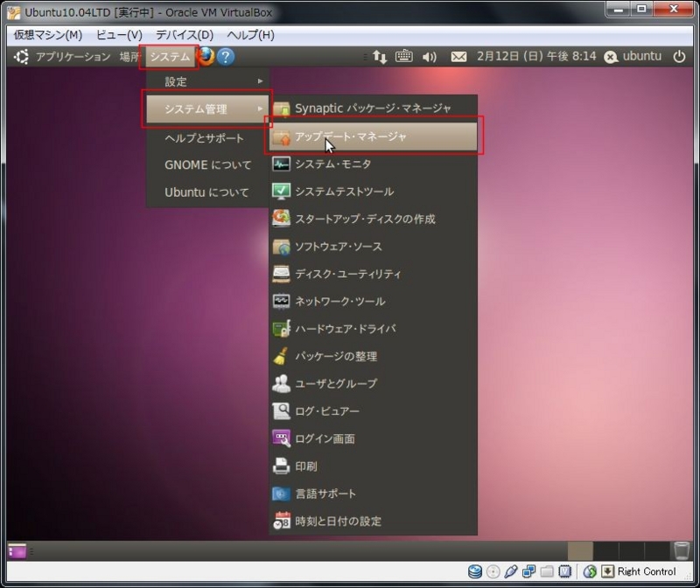Click the 印刷 printer icon
Viewport: 700px width, 588px height.
(x=281, y=466)
